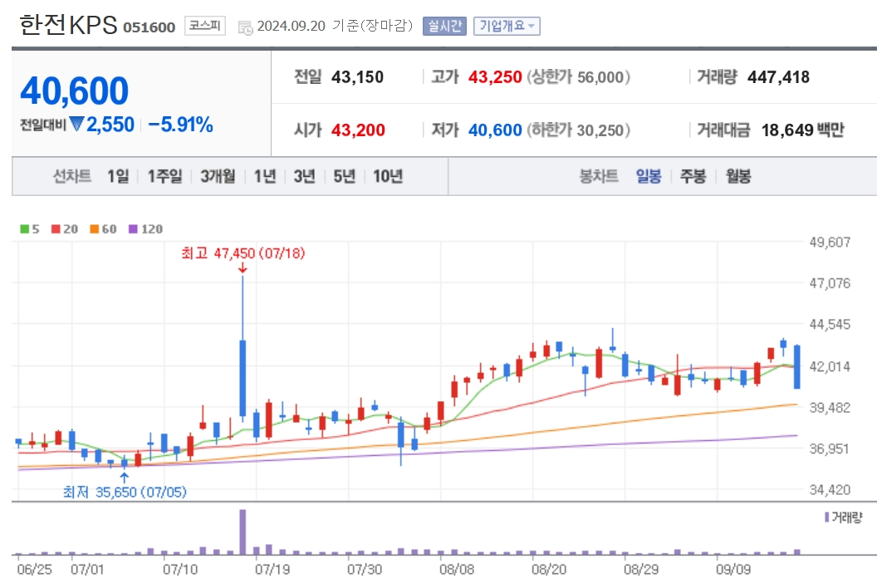Click the orange 60-day moving average swatch
Image resolution: width=877 pixels, height=588 pixels.
click(x=94, y=229)
